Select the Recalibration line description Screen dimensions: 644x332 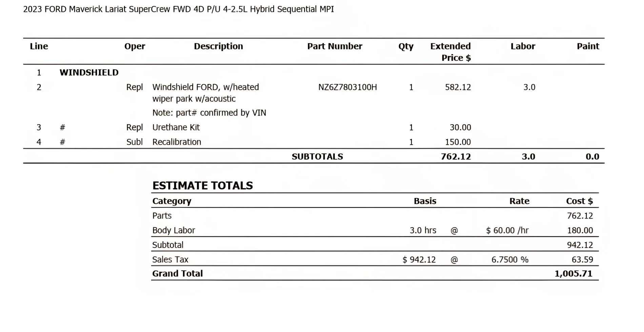[177, 142]
